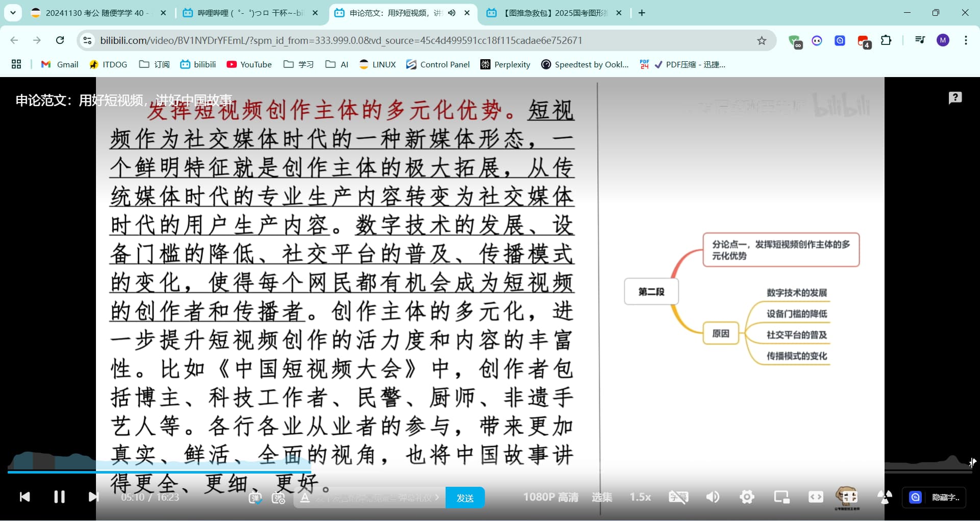
Task: Click the 发送 send button
Action: tap(465, 498)
